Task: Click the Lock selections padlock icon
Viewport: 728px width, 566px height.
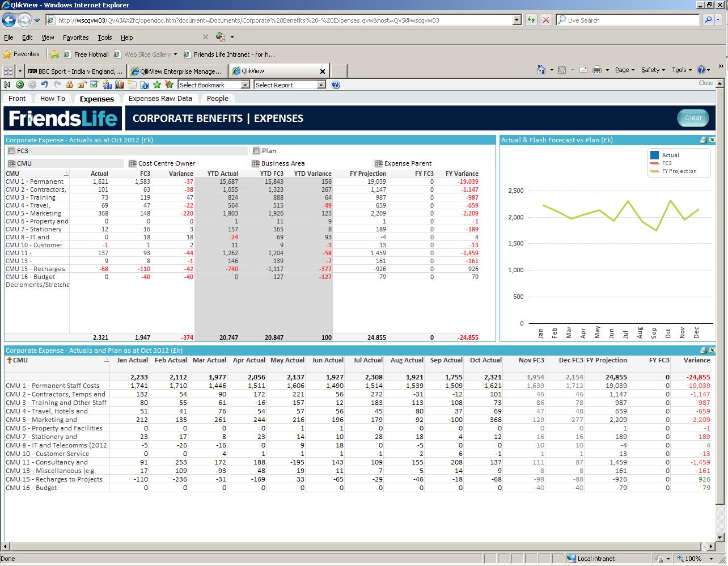Action: coord(70,85)
